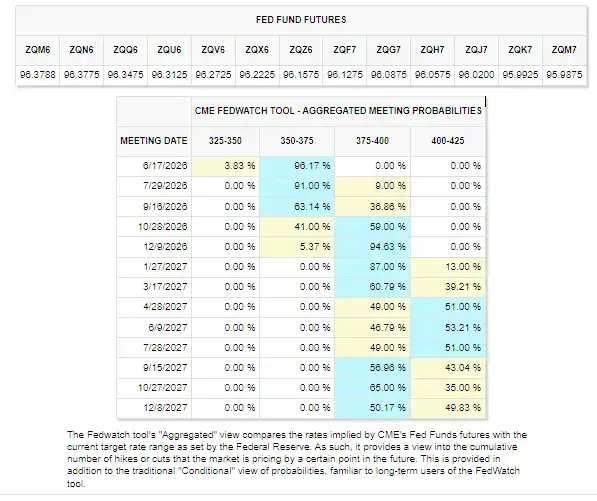Click the 400-425 rate range header
Image resolution: width=597 pixels, height=501 pixels.
(x=448, y=141)
